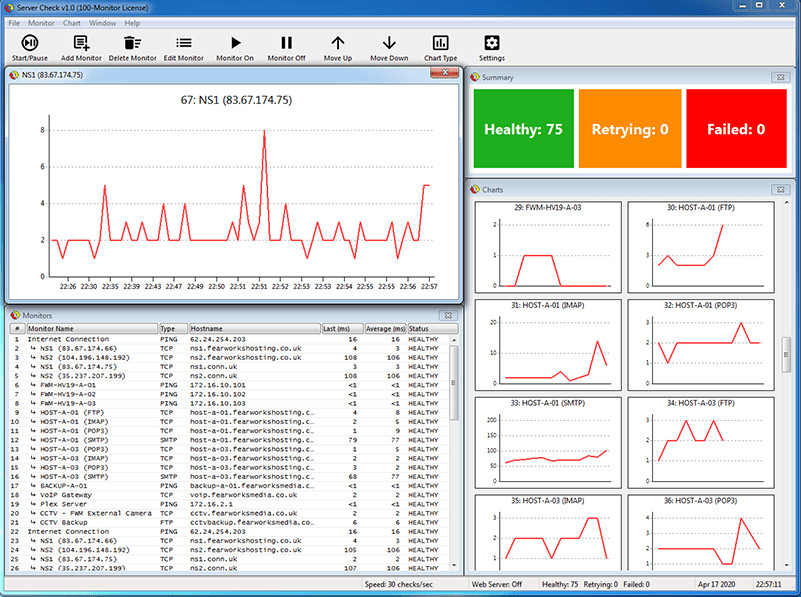Open the File menu
Viewport: 801px width, 597px height.
tap(14, 22)
